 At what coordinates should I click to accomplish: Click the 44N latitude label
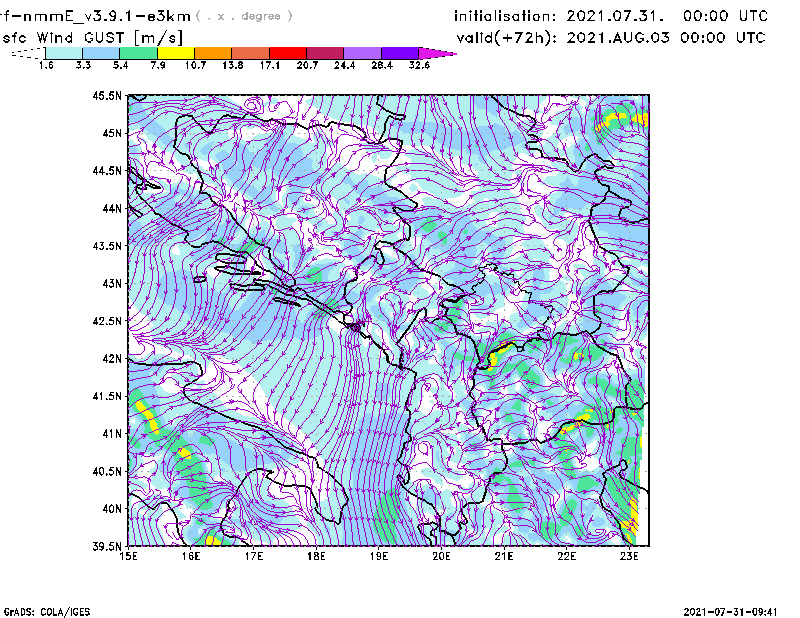tap(112, 208)
